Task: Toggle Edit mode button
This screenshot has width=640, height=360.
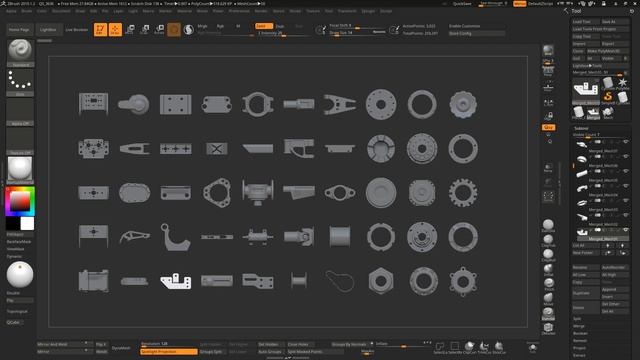Action: pyautogui.click(x=100, y=29)
